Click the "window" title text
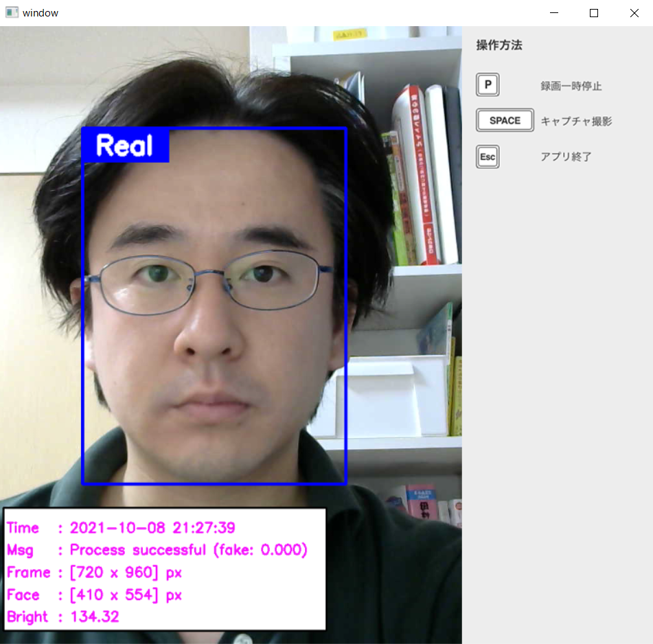Viewport: 653px width, 644px height. pos(41,13)
